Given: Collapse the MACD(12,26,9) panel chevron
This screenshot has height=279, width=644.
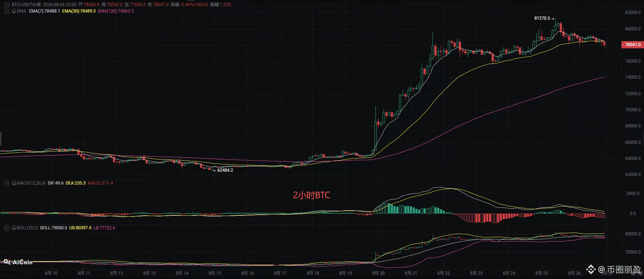Looking at the screenshot, I should click(x=6, y=183).
